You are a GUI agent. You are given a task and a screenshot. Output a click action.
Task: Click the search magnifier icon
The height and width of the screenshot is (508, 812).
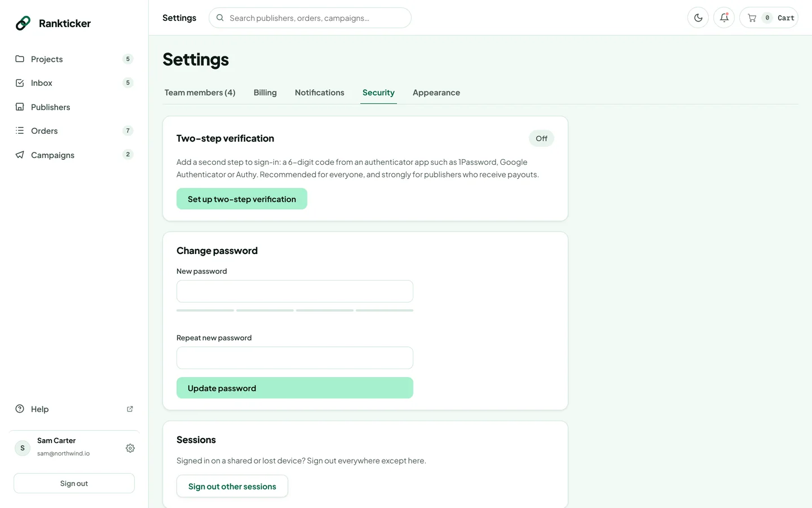[220, 17]
